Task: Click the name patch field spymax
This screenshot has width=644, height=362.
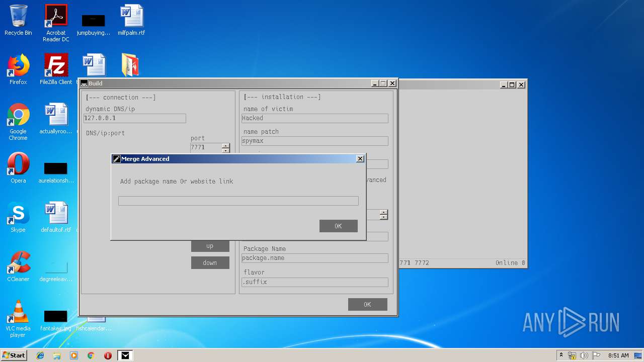Action: [x=315, y=141]
